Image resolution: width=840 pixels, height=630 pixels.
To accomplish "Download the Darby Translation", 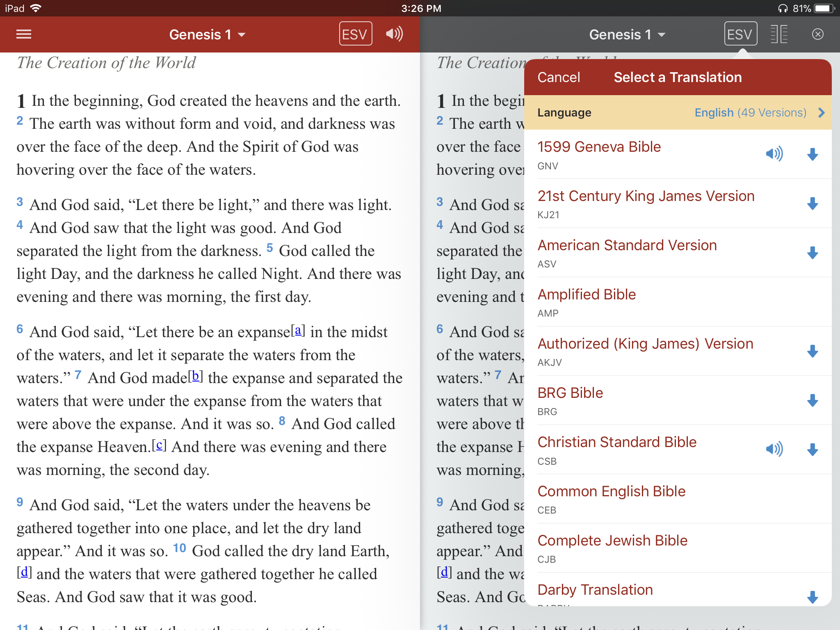I will click(813, 597).
